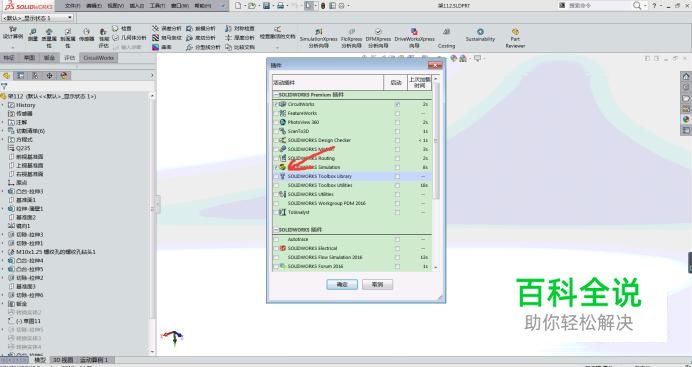Click the feature tree vertical scrollbar
Image resolution: width=692 pixels, height=367 pixels.
pos(153,223)
